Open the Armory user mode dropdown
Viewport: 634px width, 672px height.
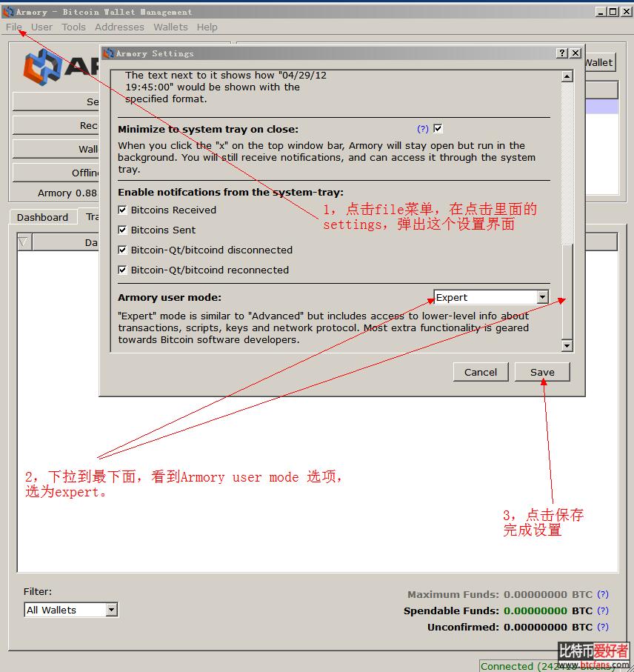click(x=491, y=297)
